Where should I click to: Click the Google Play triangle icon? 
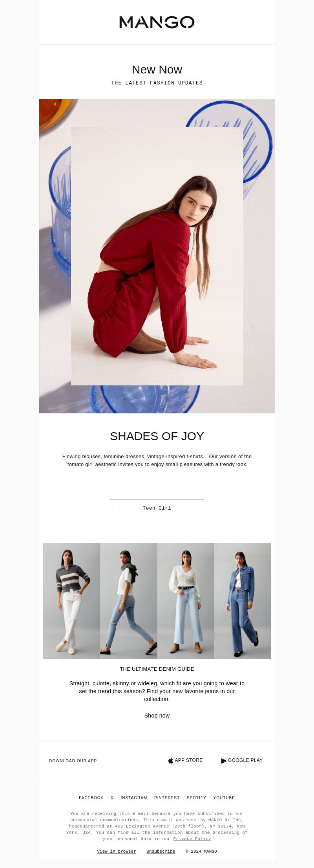point(224,761)
